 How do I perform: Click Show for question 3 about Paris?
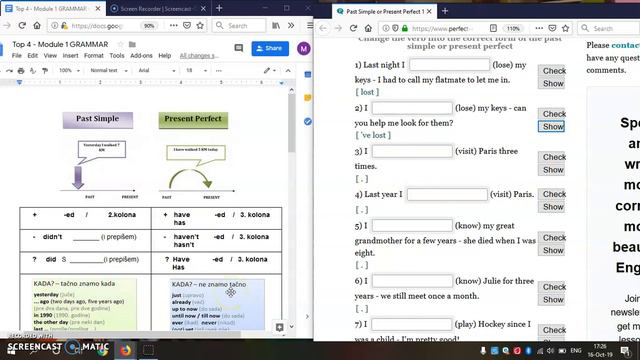click(551, 169)
